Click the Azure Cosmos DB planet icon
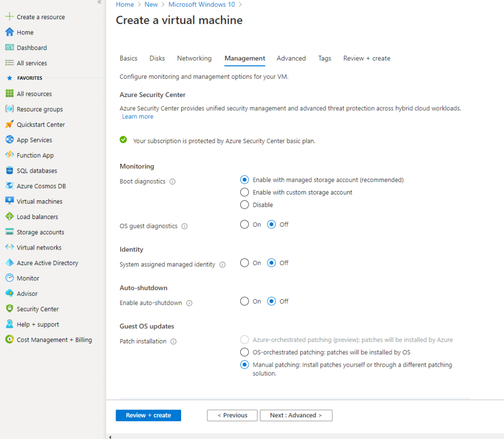The width and height of the screenshot is (504, 439). (x=10, y=186)
